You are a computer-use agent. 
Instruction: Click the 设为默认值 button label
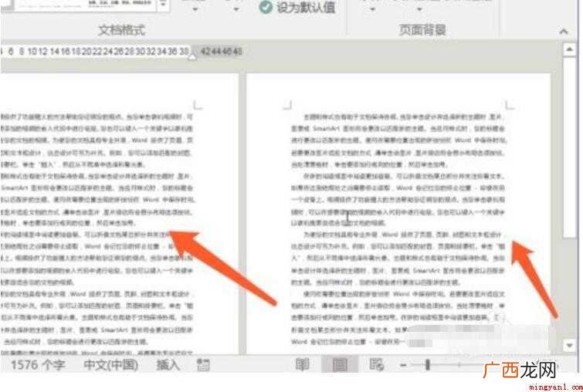[306, 8]
